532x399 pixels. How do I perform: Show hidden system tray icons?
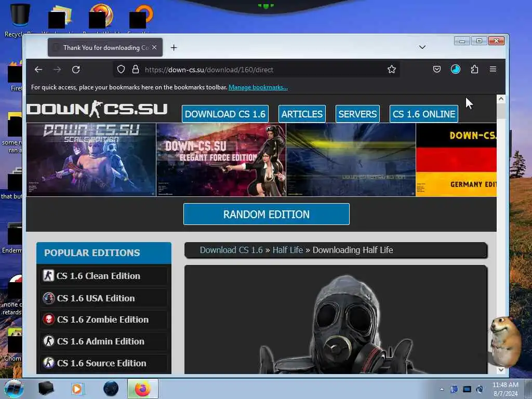442,390
